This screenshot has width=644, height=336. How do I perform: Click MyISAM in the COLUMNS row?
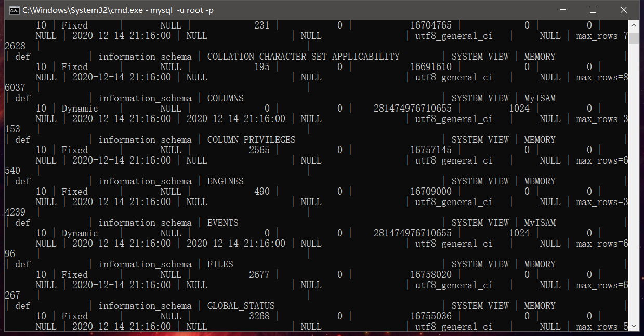point(540,98)
